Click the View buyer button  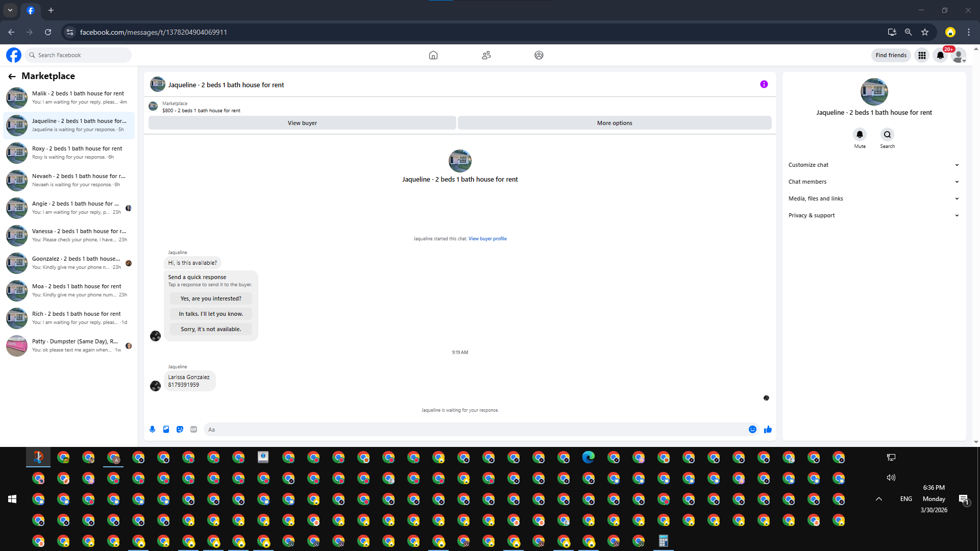(x=302, y=123)
